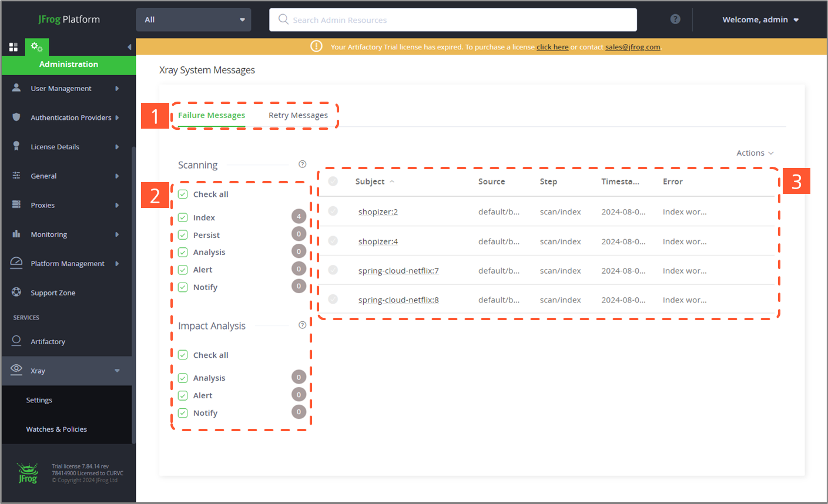The height and width of the screenshot is (504, 828).
Task: Open the shopizer:4 subject link
Action: (x=378, y=241)
